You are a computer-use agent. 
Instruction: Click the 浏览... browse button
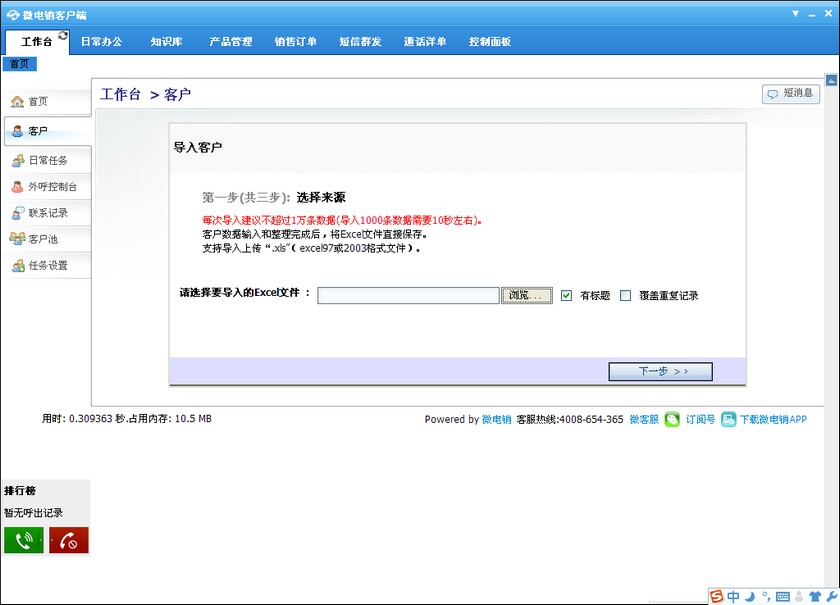527,295
